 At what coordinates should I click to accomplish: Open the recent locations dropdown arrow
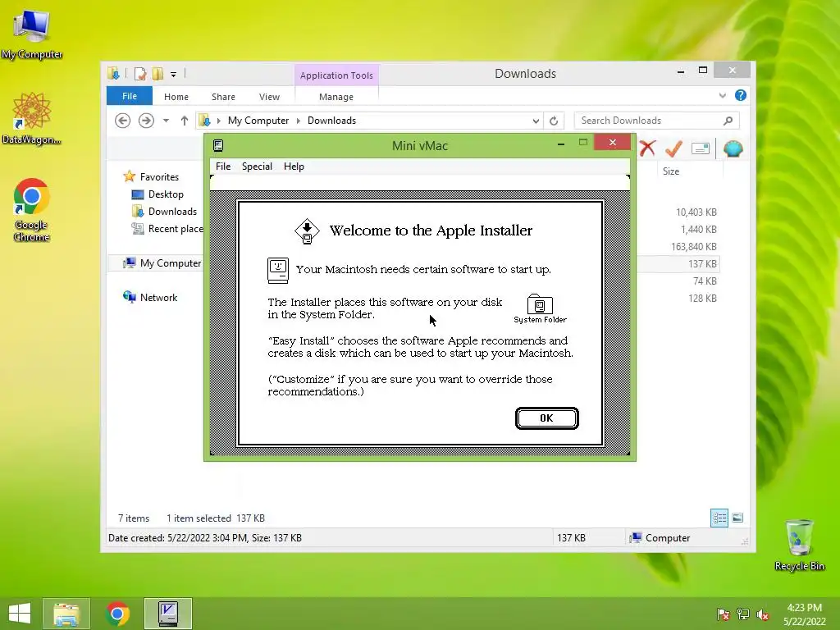coord(166,121)
